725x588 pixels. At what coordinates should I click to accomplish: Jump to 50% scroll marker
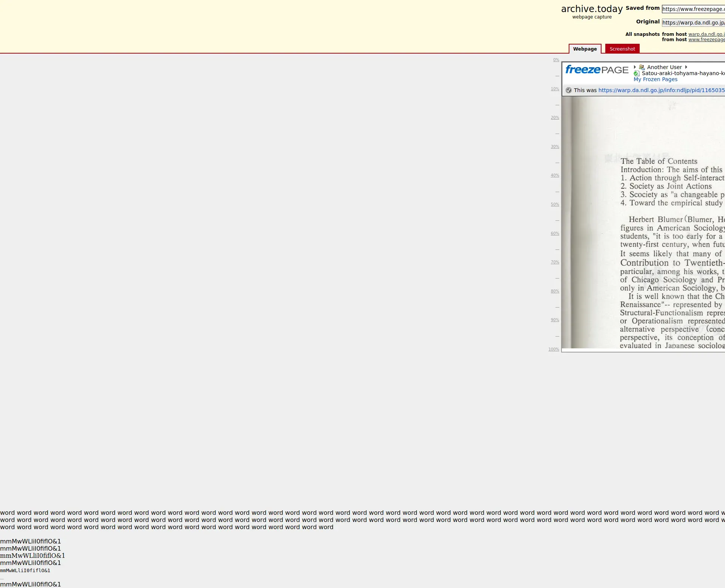pyautogui.click(x=555, y=205)
